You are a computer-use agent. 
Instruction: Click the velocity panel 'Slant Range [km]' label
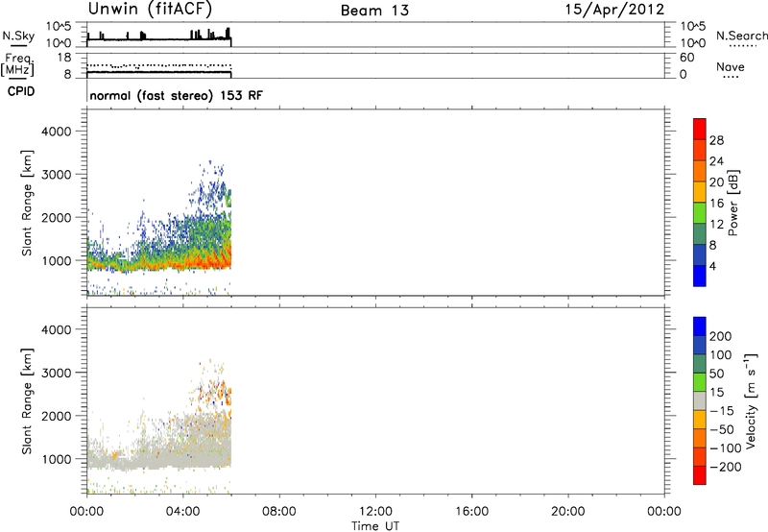(x=28, y=401)
